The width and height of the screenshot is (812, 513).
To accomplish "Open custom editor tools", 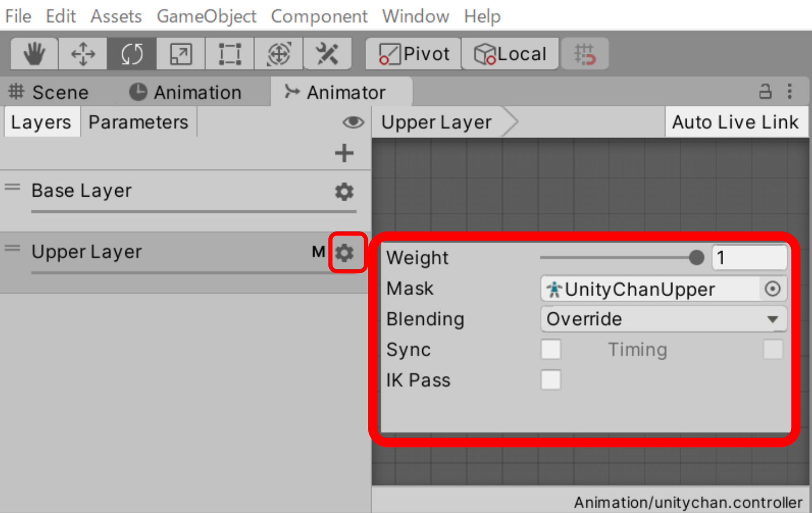I will coord(327,54).
